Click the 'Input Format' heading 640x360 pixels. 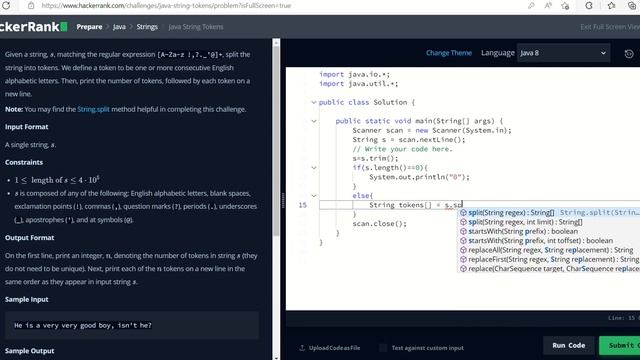pos(27,127)
